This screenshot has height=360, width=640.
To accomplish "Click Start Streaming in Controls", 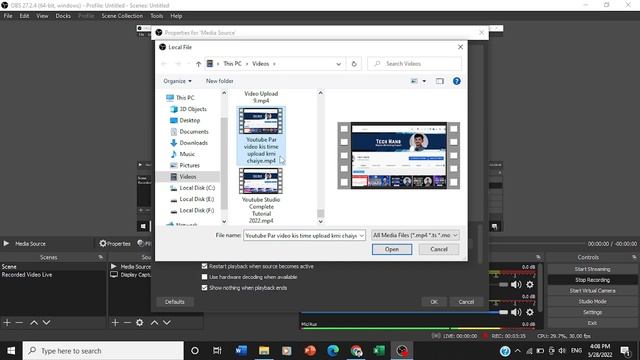I will pyautogui.click(x=592, y=269).
